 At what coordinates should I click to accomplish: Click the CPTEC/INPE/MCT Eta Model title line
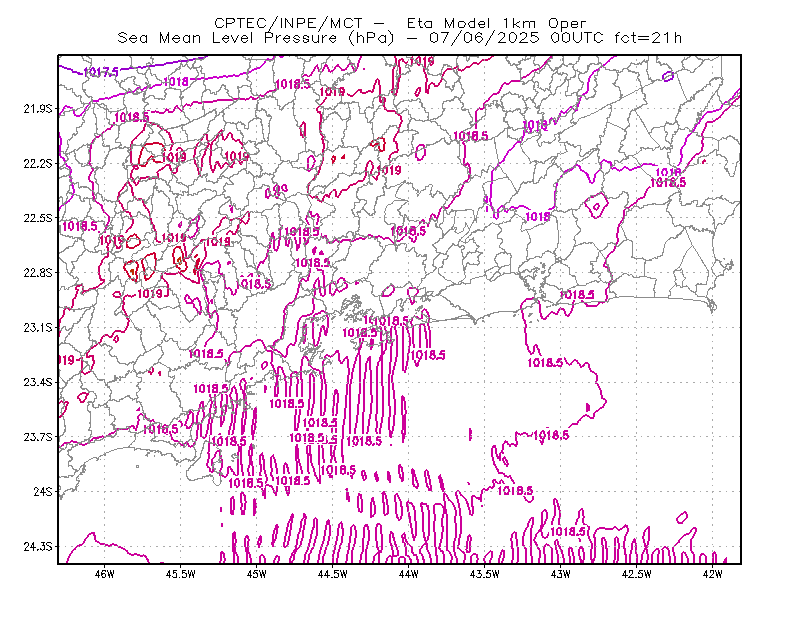click(400, 23)
